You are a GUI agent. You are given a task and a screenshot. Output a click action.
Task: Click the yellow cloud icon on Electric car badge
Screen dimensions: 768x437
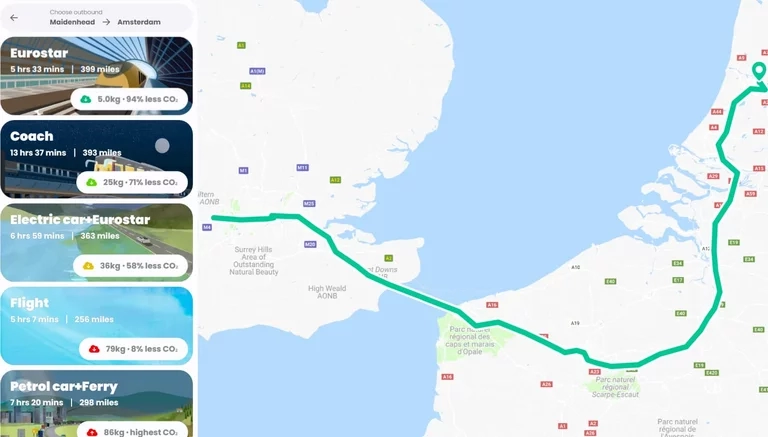tap(88, 266)
